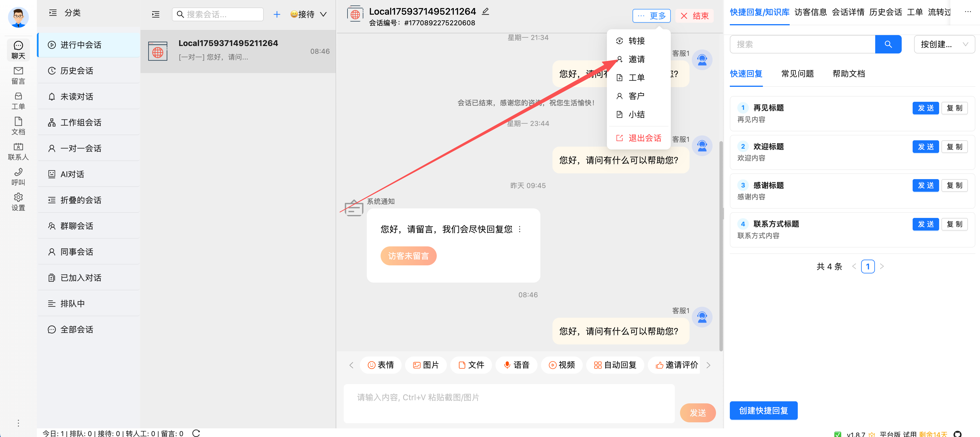Click page 1 in quick reply pagination

click(868, 267)
